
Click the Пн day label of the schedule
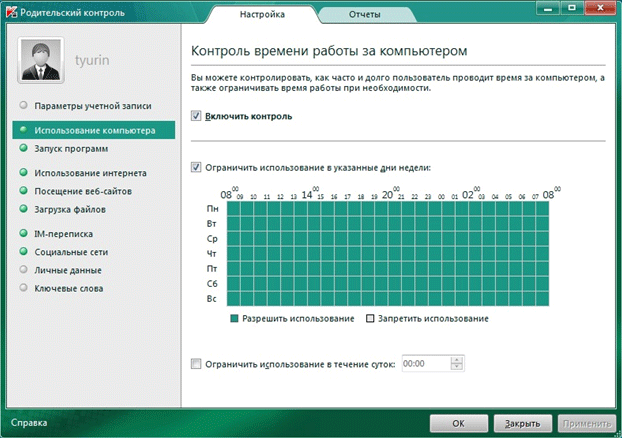(x=212, y=209)
